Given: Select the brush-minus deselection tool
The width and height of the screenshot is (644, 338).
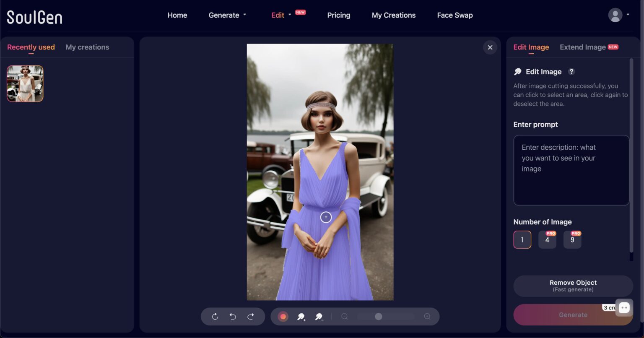Looking at the screenshot, I should click(319, 317).
